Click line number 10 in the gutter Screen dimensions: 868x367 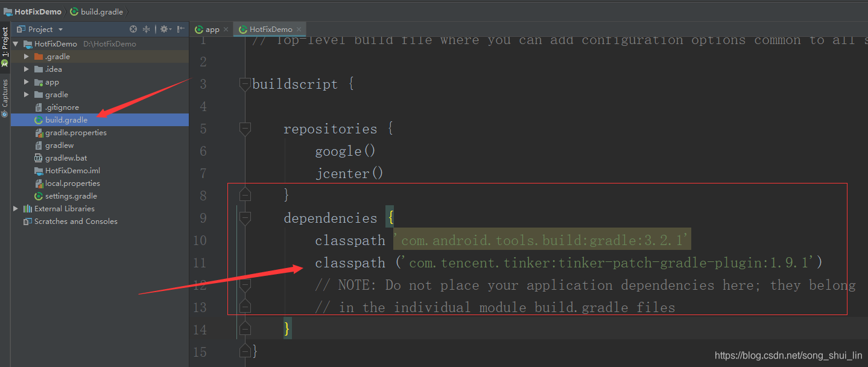point(200,240)
